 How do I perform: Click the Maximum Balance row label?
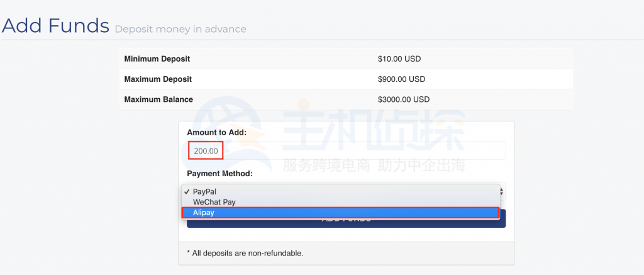point(158,99)
